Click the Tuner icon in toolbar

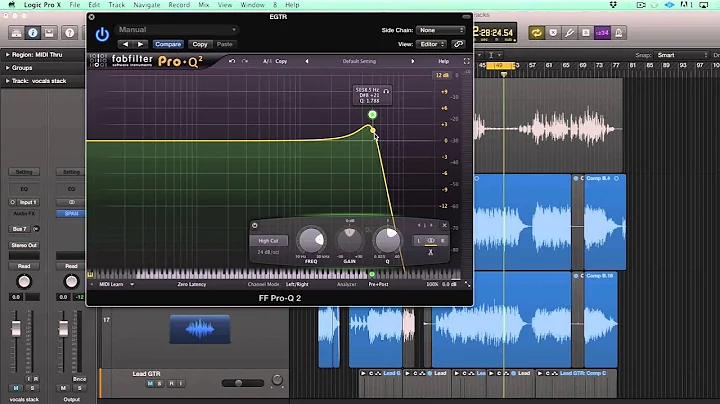(x=569, y=33)
